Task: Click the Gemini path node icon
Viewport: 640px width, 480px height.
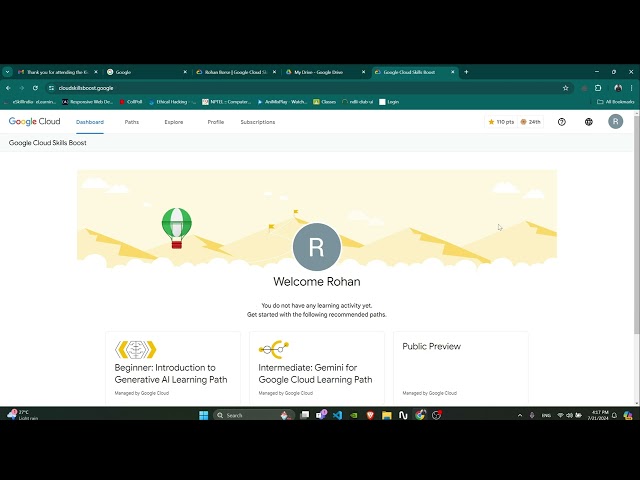Action: pyautogui.click(x=273, y=349)
